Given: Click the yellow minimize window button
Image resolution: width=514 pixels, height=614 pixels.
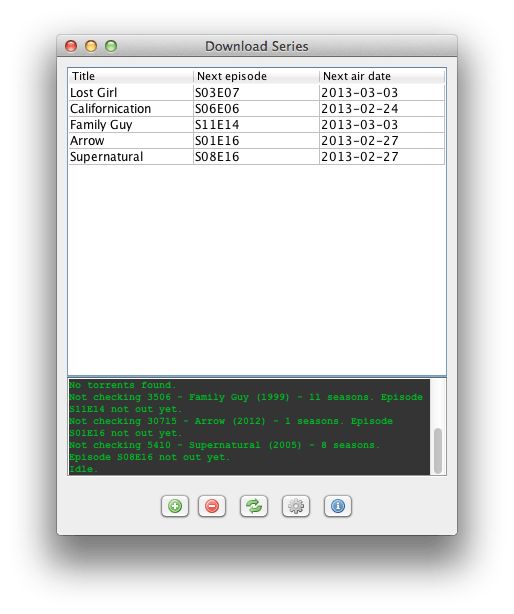Looking at the screenshot, I should tap(91, 46).
